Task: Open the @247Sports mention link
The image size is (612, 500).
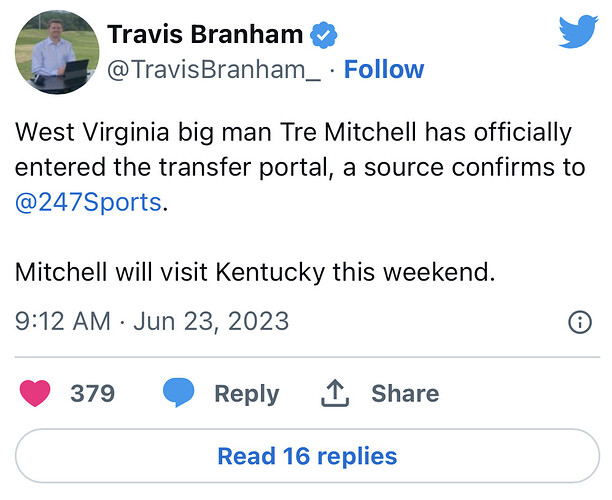Action: 89,201
